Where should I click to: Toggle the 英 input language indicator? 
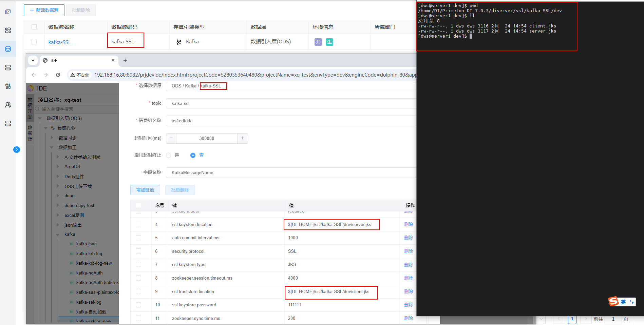point(623,302)
